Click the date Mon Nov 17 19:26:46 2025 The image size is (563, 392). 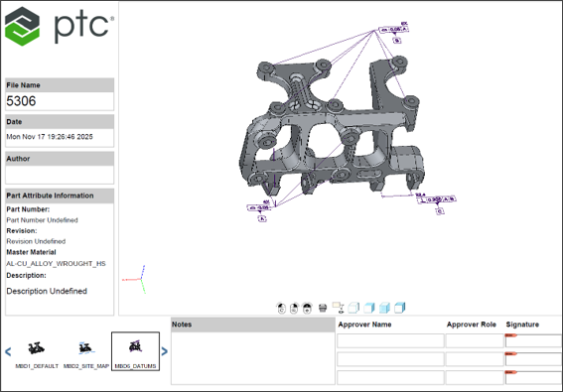click(50, 137)
